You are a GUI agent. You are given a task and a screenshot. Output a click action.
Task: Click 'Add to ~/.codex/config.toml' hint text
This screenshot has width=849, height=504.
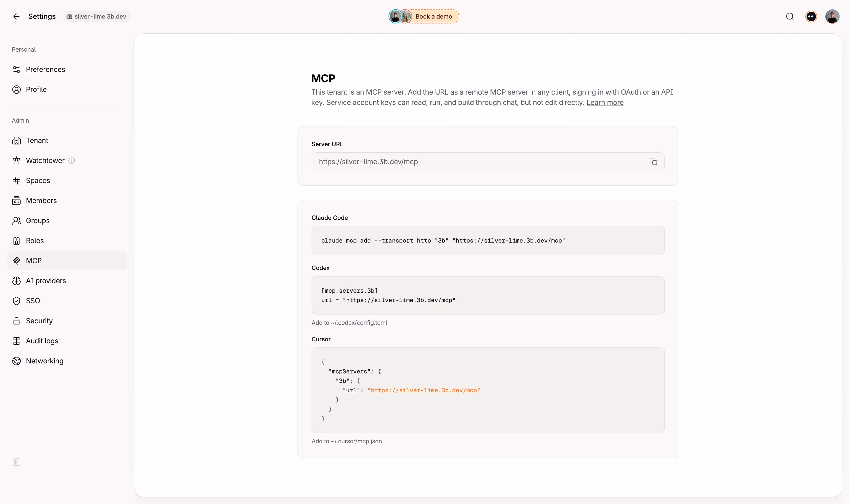pyautogui.click(x=349, y=323)
